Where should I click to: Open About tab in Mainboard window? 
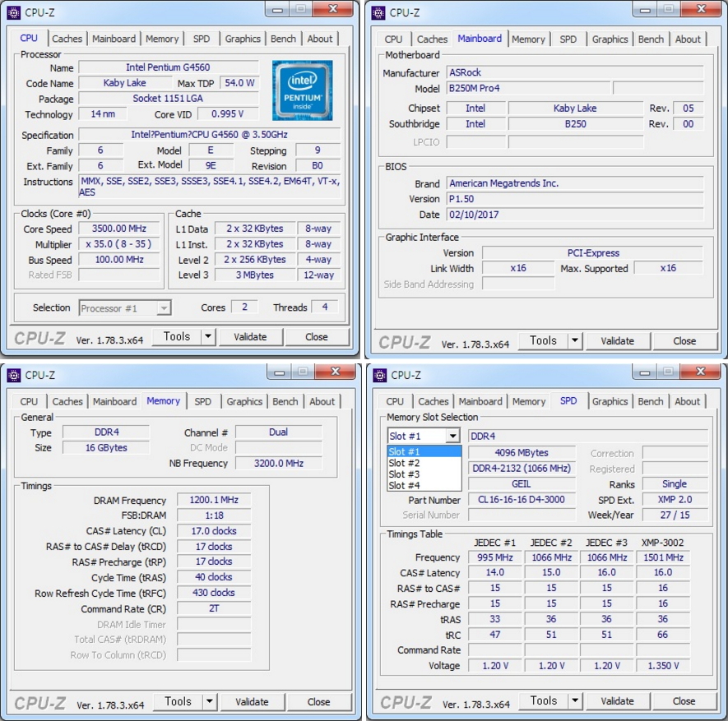click(x=688, y=39)
